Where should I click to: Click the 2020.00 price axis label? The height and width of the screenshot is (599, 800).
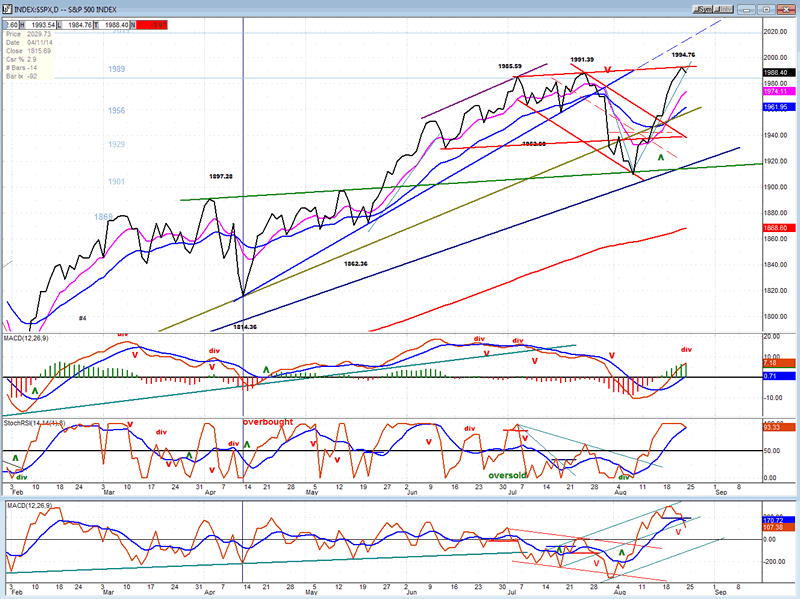tap(776, 32)
